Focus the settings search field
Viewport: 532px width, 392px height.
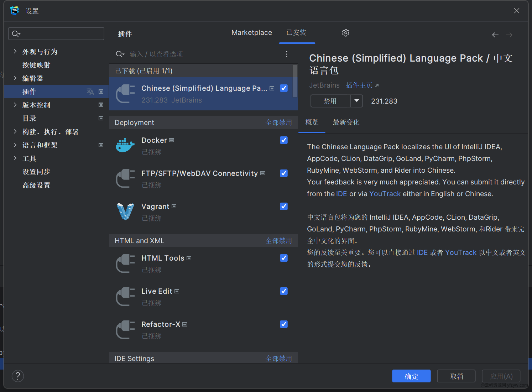(x=56, y=34)
